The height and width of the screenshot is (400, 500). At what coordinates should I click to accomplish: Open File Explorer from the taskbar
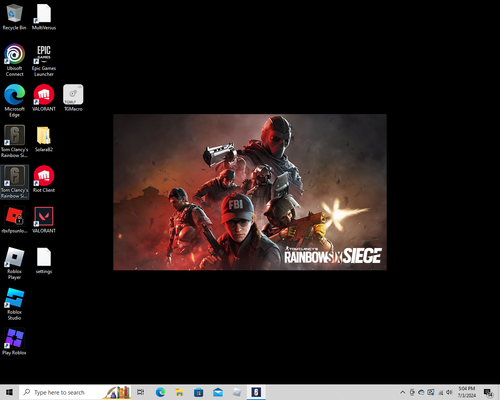pos(179,392)
